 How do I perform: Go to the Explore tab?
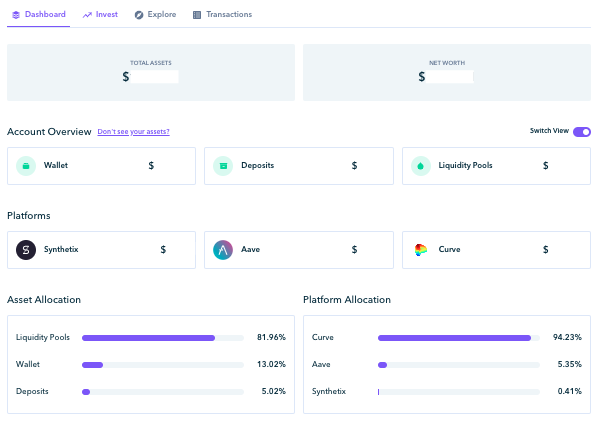click(156, 15)
